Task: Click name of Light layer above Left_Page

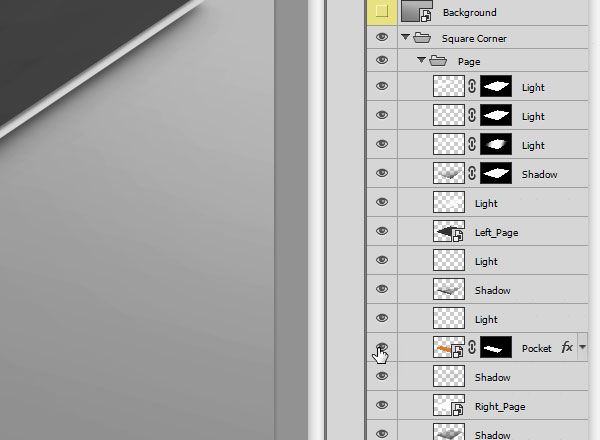Action: [486, 204]
